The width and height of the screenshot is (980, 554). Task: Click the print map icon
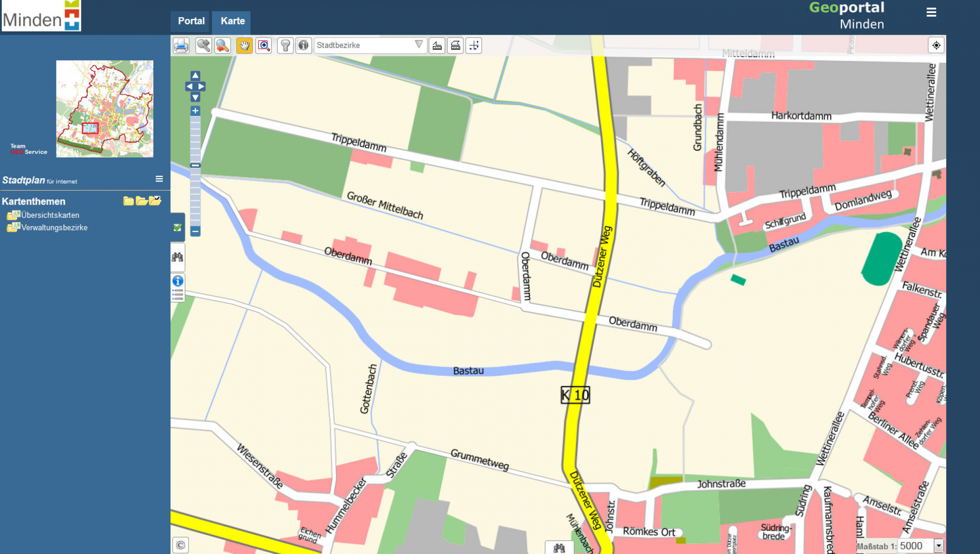pyautogui.click(x=181, y=45)
